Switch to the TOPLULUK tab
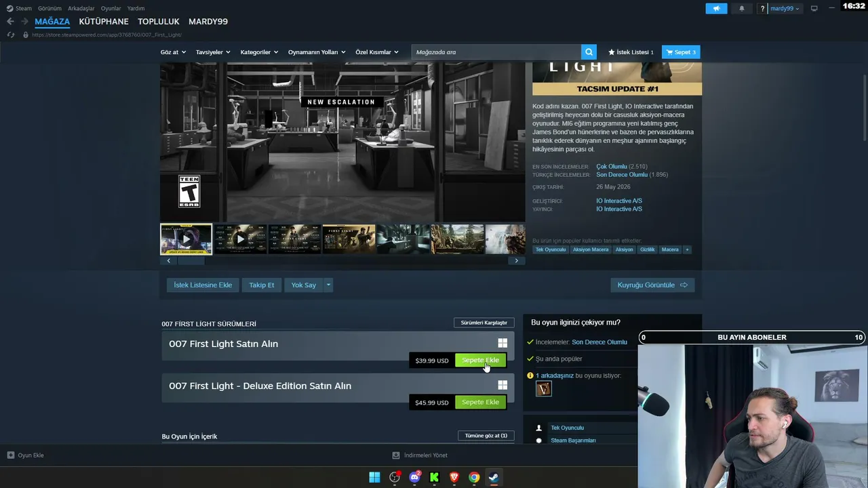868x488 pixels. pos(159,22)
